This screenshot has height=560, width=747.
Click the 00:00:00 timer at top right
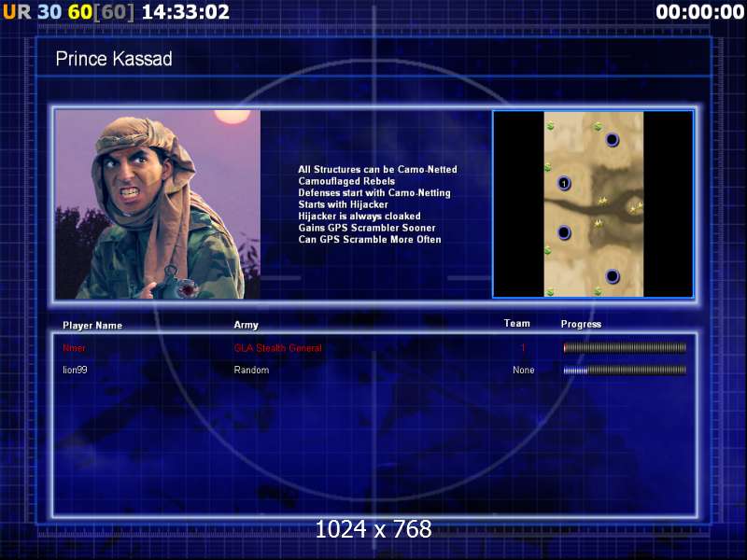click(699, 12)
